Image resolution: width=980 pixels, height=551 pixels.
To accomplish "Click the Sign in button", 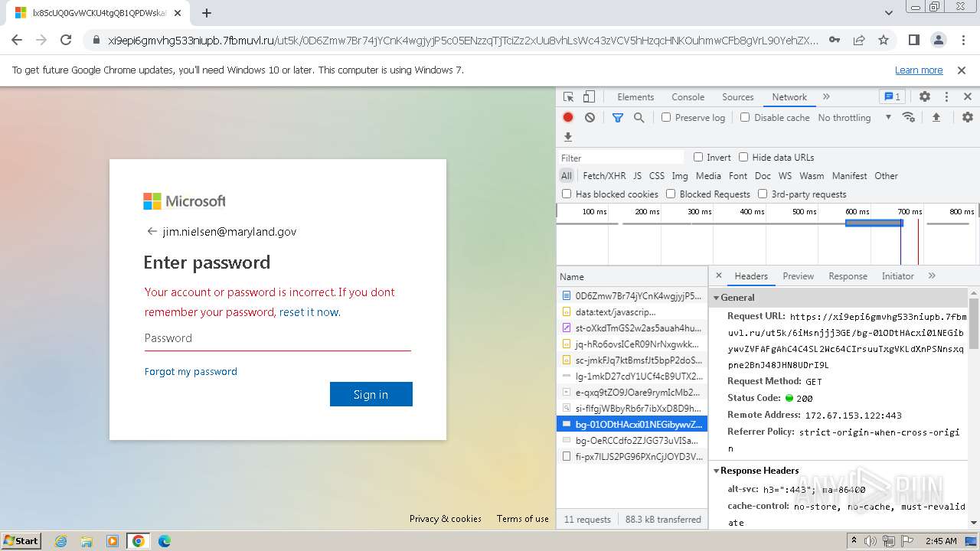I will (371, 394).
